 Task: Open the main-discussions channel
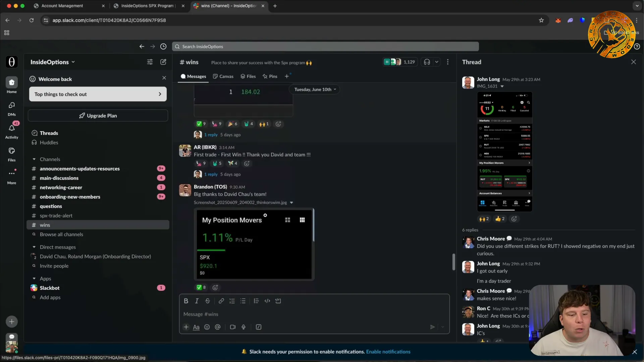click(x=98, y=178)
